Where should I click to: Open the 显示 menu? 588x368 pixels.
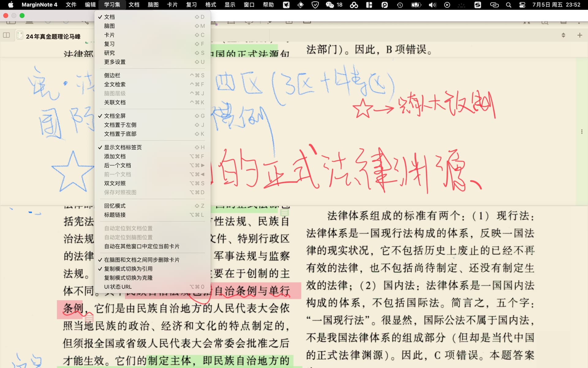coord(230,5)
